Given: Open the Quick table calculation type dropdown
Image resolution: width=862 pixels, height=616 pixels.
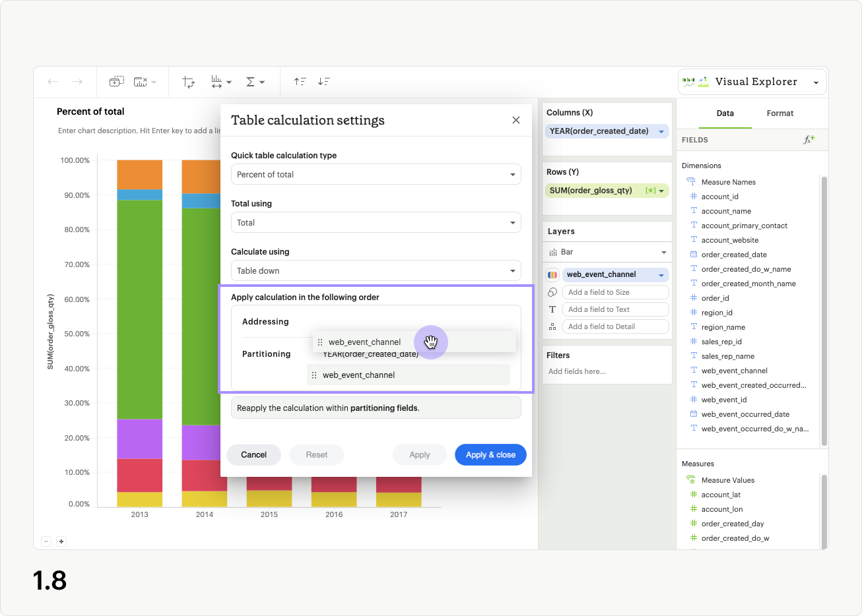Looking at the screenshot, I should pyautogui.click(x=376, y=174).
